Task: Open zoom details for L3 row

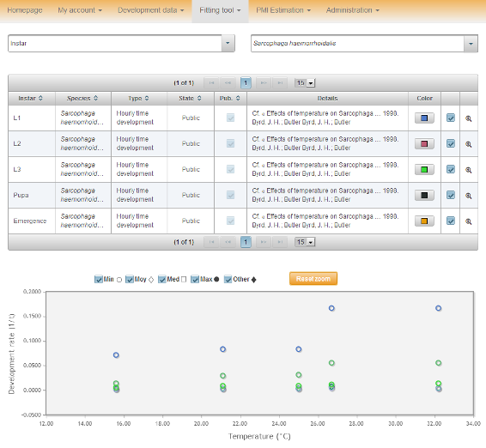Action: [468, 170]
